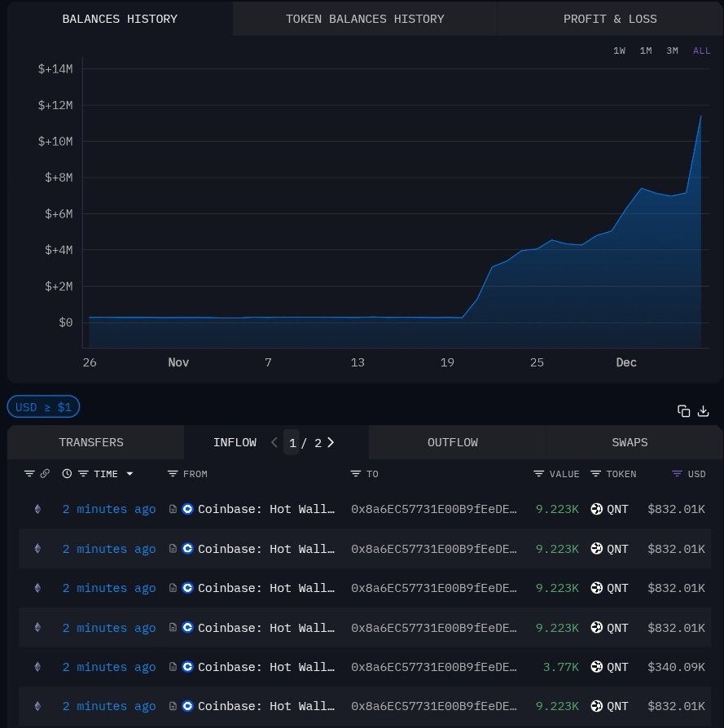Viewport: 724px width, 728px height.
Task: Select the 1W time range
Action: pyautogui.click(x=619, y=50)
